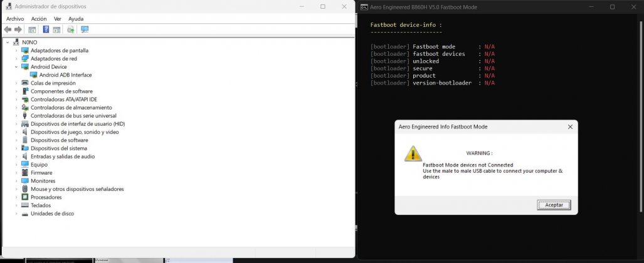Collapse the N0NO root node

[x=8, y=42]
